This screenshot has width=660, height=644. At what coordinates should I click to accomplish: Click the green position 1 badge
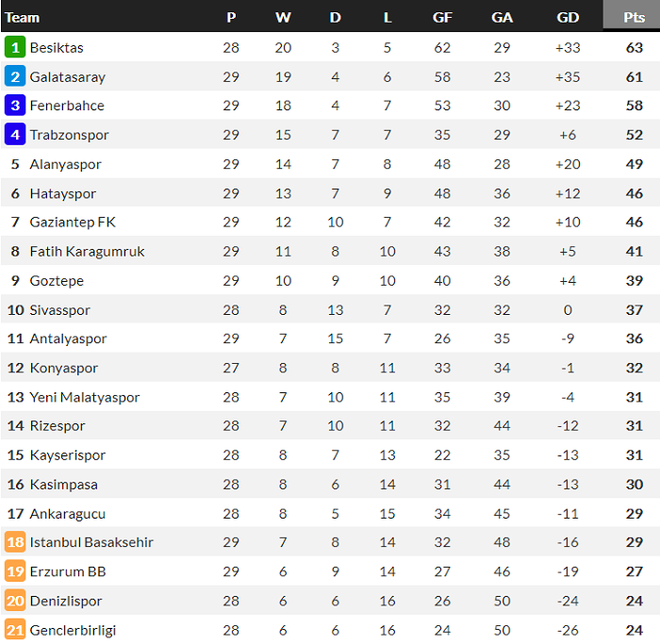pyautogui.click(x=15, y=47)
